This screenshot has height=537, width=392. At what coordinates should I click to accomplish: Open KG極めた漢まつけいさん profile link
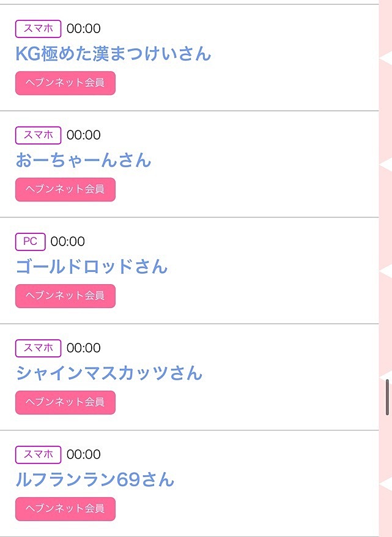[x=113, y=54]
